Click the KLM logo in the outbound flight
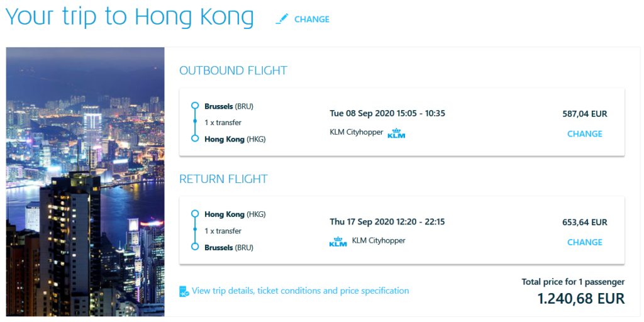The image size is (644, 322). pos(396,133)
